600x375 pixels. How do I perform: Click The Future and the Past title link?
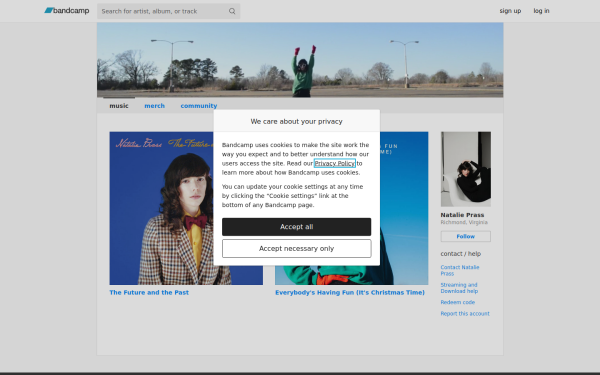coord(149,292)
